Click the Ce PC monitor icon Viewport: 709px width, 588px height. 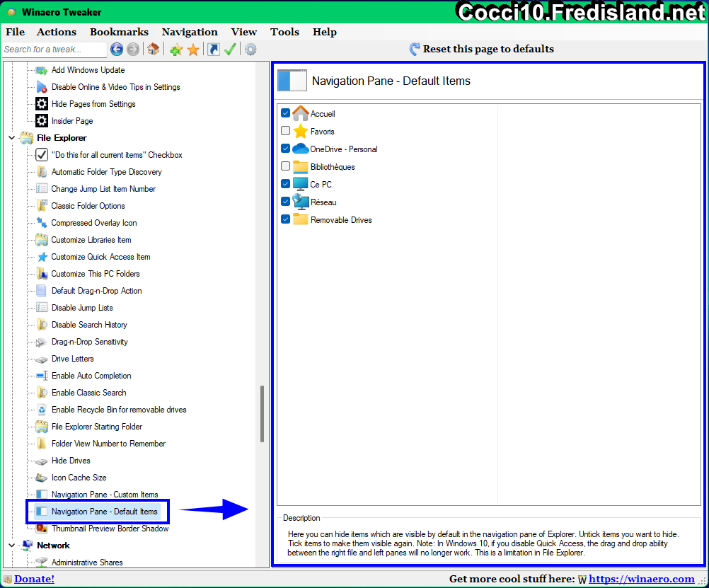pyautogui.click(x=300, y=184)
